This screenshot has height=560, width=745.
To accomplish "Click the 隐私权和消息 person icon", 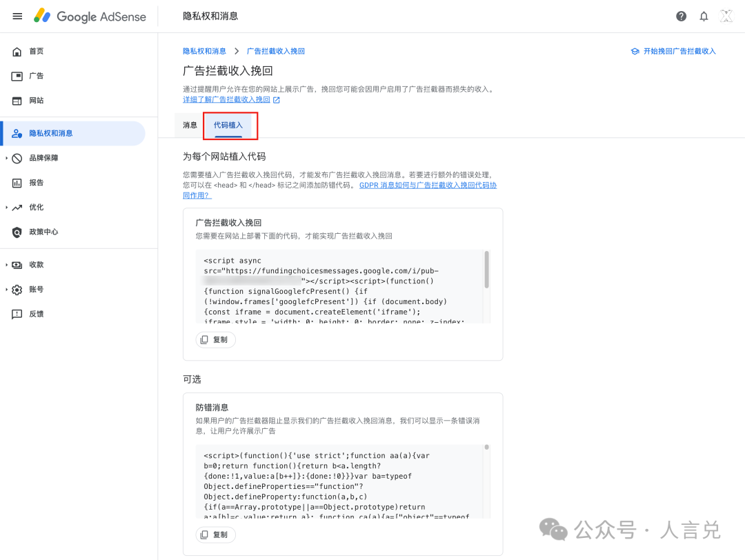I will point(17,134).
